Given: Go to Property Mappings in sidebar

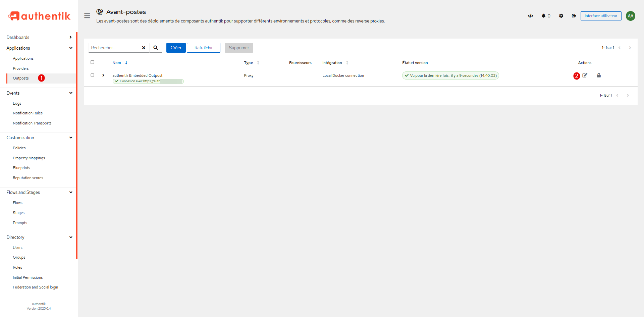Looking at the screenshot, I should (29, 158).
